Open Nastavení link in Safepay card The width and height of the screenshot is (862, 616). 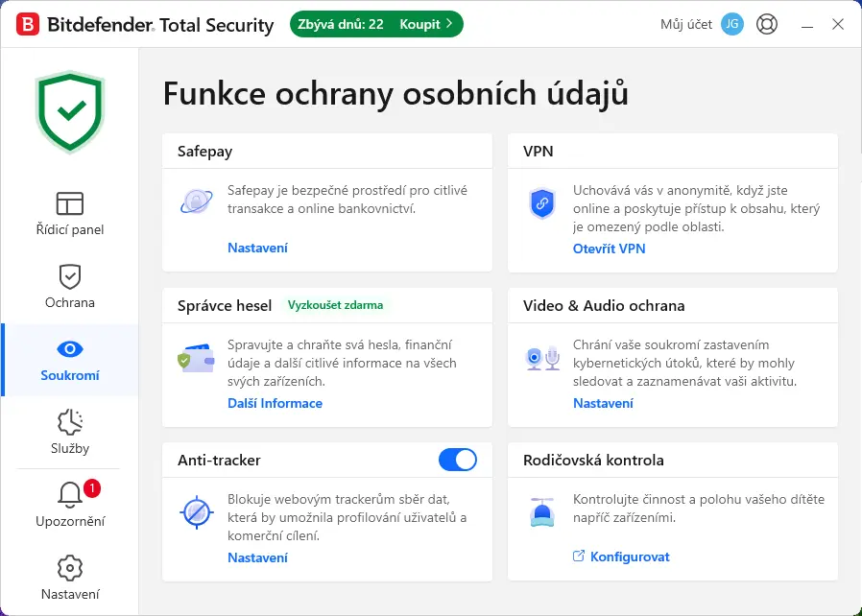(x=257, y=248)
